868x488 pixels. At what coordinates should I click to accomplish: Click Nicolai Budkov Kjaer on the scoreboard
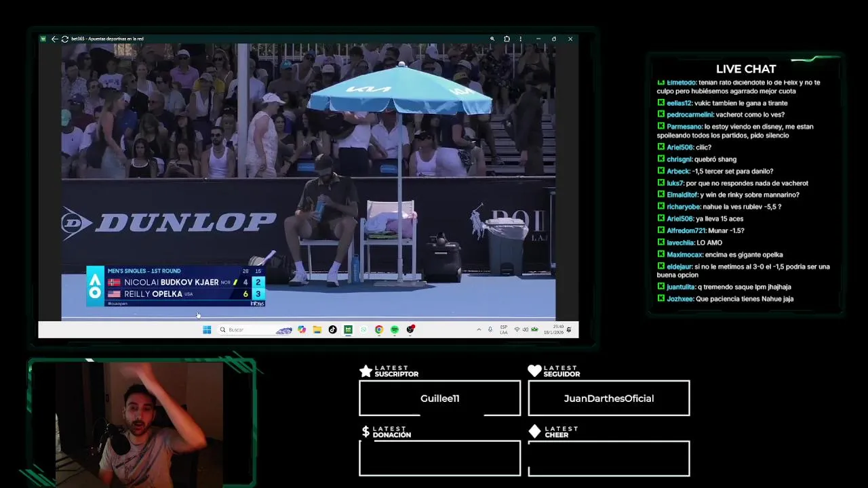pyautogui.click(x=171, y=282)
